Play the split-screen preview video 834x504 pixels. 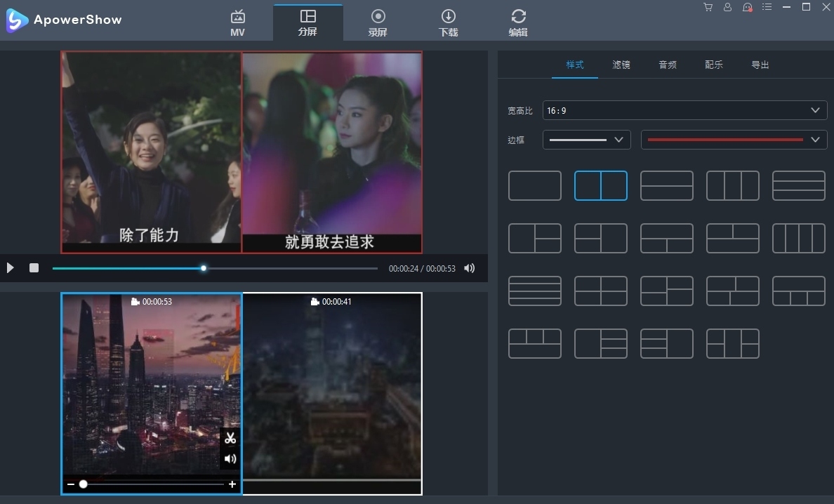(10, 267)
